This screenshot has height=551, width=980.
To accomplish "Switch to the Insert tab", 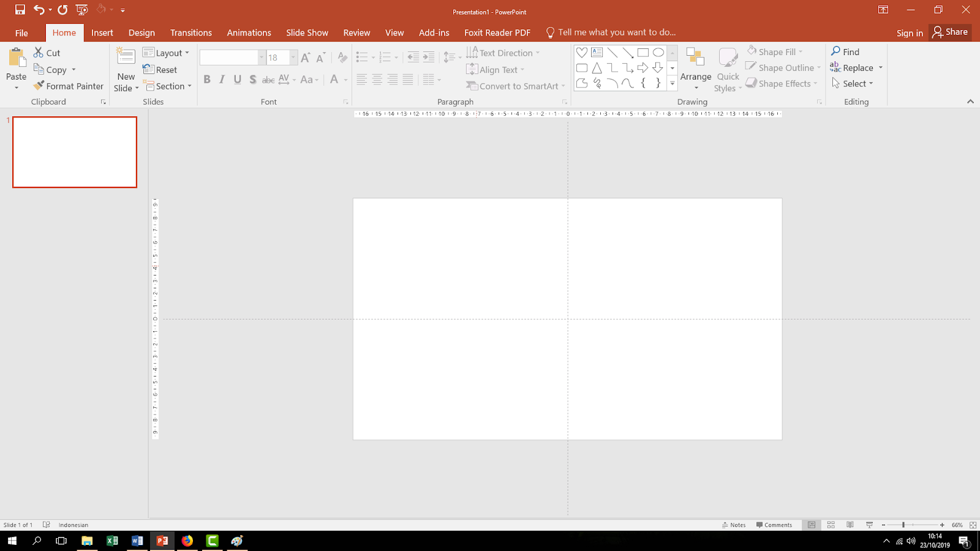I will (x=102, y=32).
